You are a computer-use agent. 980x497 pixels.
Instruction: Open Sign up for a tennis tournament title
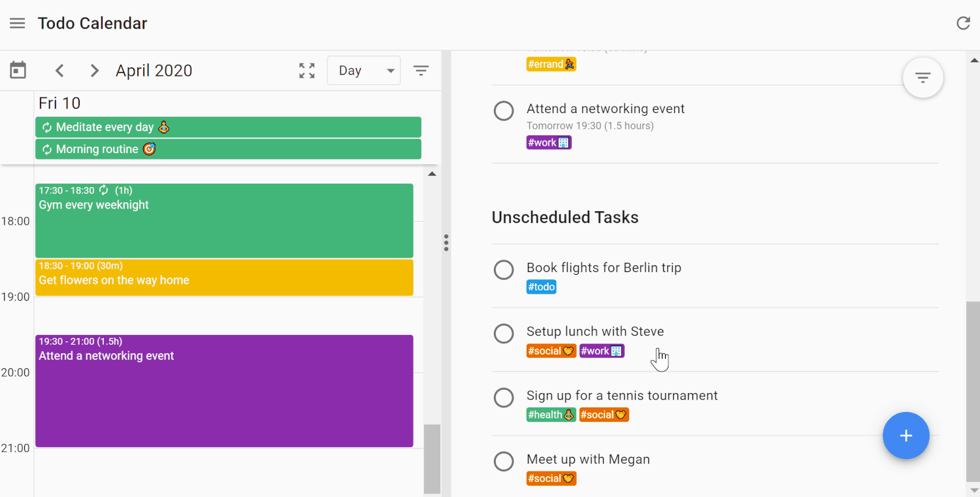point(622,396)
